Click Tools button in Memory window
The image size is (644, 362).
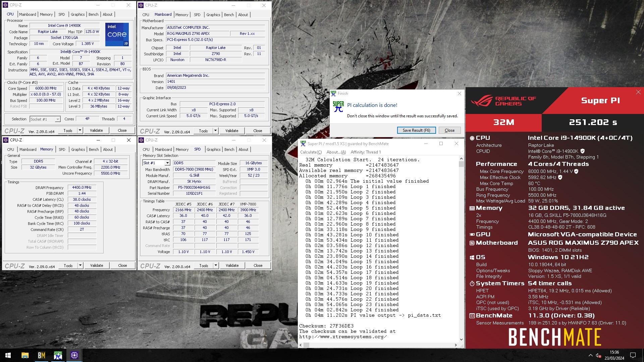(68, 265)
